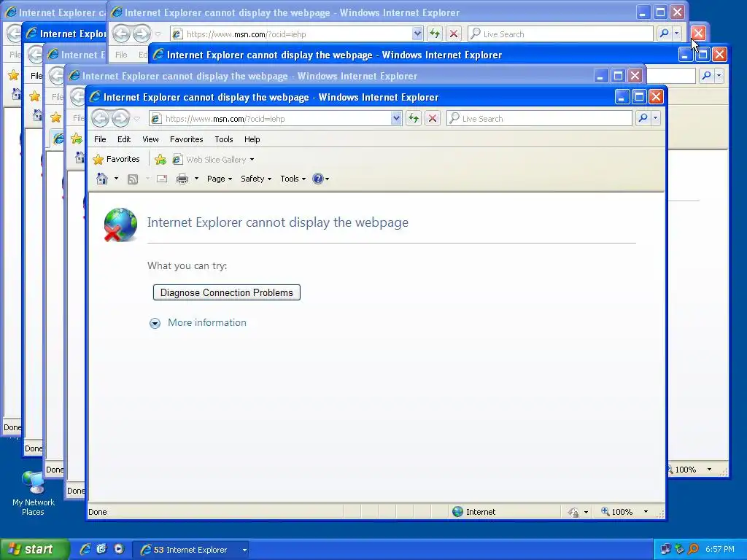This screenshot has height=560, width=747.
Task: Click Add to Favorites Bar star icon
Action: (x=160, y=160)
